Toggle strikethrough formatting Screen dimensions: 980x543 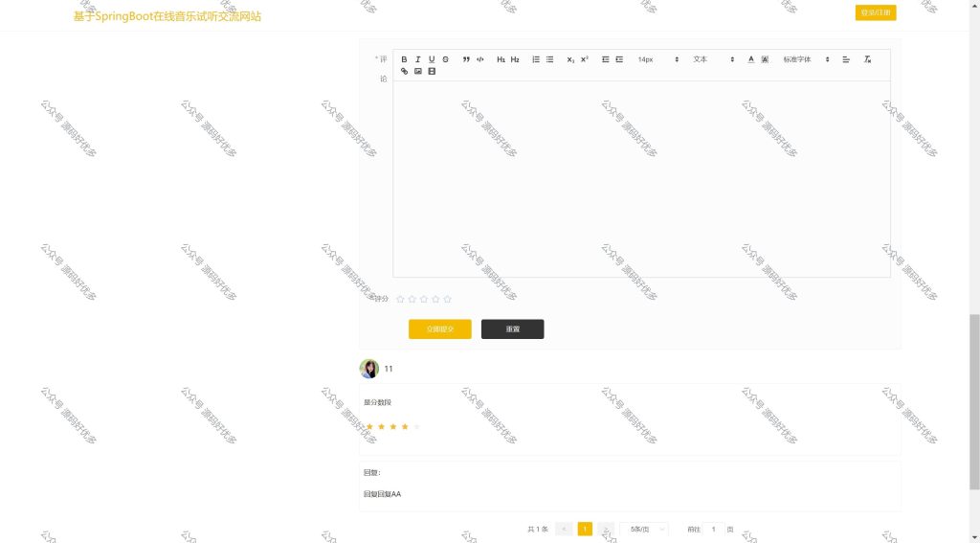coord(446,59)
